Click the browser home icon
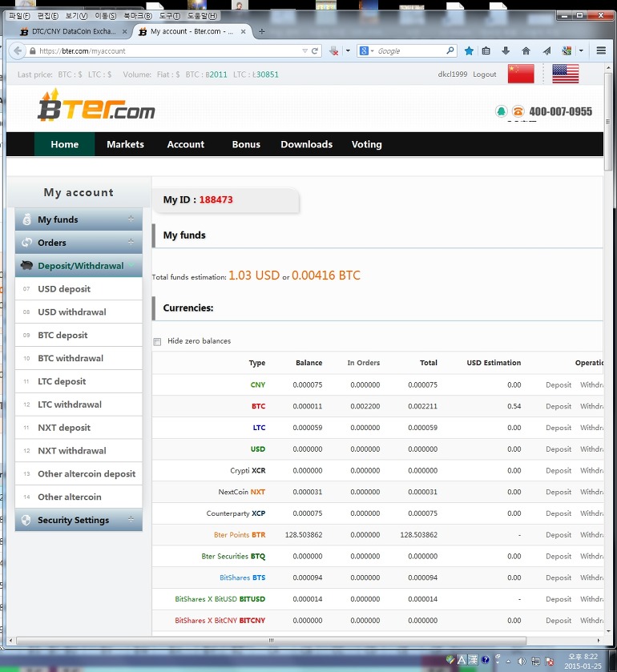 click(526, 50)
